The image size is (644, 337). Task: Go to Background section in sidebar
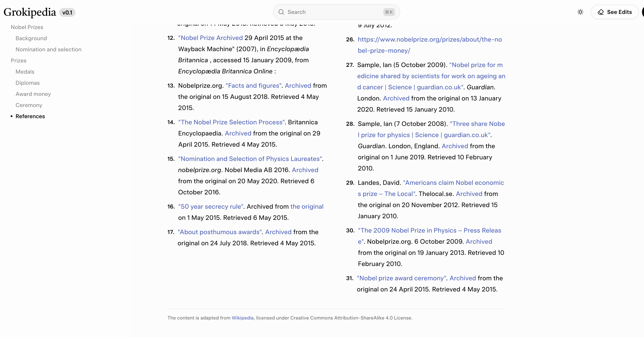click(x=31, y=38)
